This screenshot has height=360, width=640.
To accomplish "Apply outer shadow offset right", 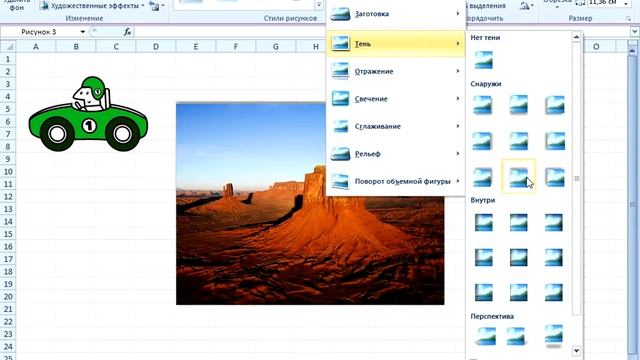I will (x=482, y=141).
